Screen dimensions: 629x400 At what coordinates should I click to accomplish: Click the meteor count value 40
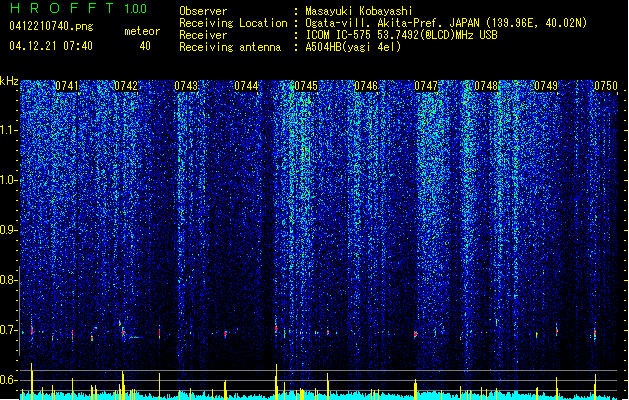click(x=145, y=46)
